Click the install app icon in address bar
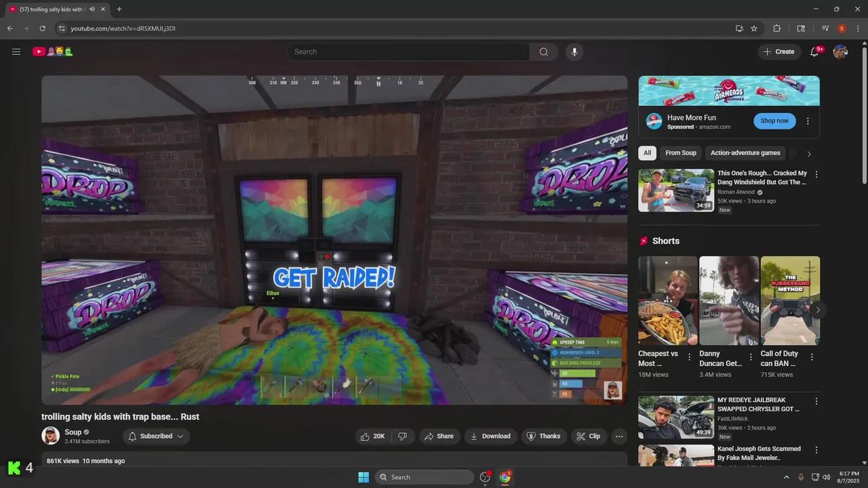The image size is (868, 488). (x=739, y=28)
